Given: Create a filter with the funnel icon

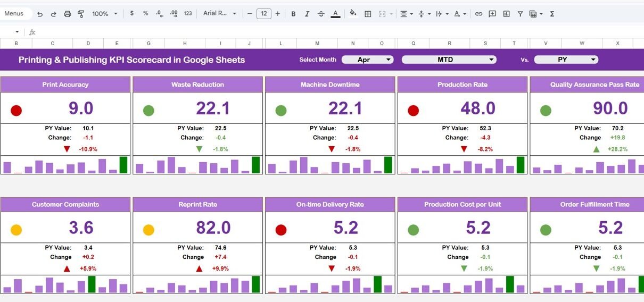Looking at the screenshot, I should tap(520, 14).
